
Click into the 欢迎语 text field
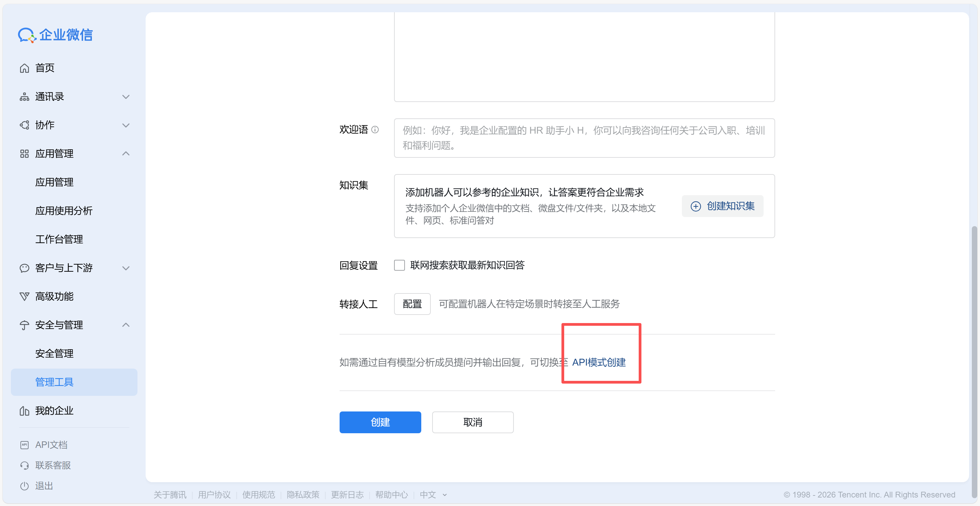coord(584,138)
